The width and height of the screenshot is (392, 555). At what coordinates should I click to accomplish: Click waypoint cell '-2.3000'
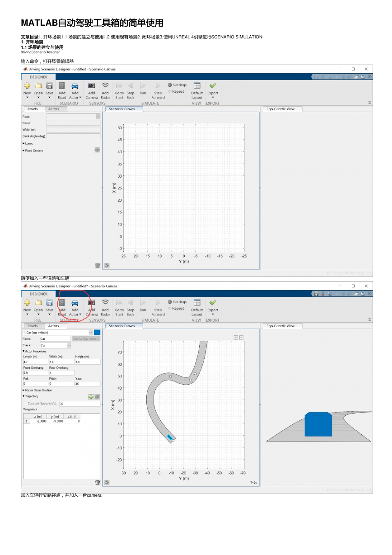pos(38,421)
